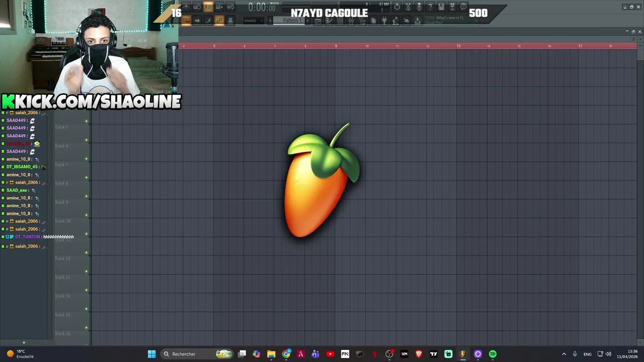Click the Rechercher search box
Viewport: 644px width, 362px height.
coord(198,354)
